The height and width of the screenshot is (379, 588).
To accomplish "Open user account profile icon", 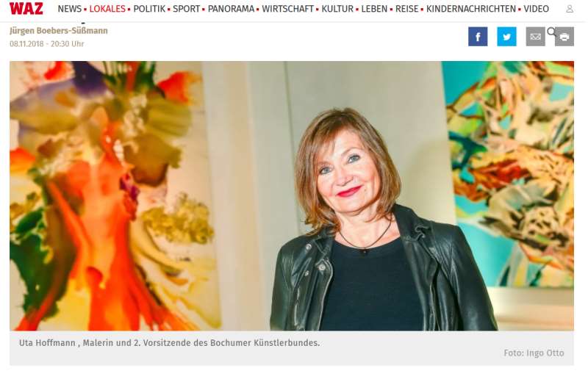I will tap(569, 9).
